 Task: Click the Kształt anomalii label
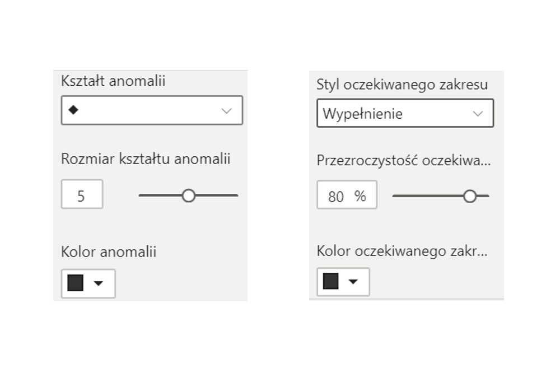pos(113,81)
